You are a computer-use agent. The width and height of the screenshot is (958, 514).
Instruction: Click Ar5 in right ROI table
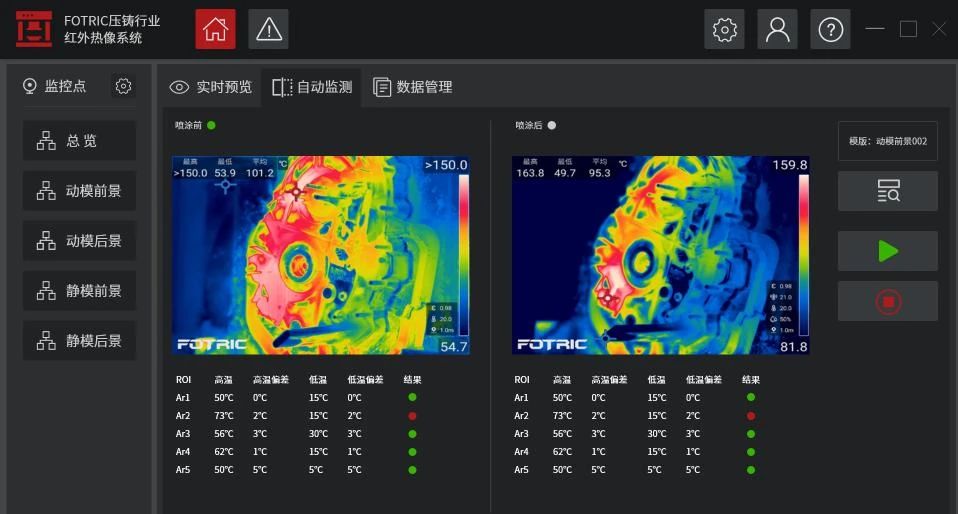tap(521, 470)
